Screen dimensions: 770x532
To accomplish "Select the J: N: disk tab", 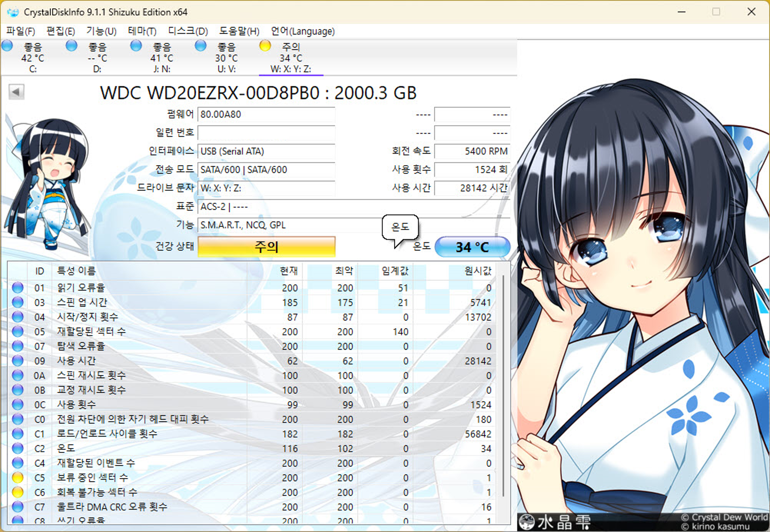I will coord(162,57).
